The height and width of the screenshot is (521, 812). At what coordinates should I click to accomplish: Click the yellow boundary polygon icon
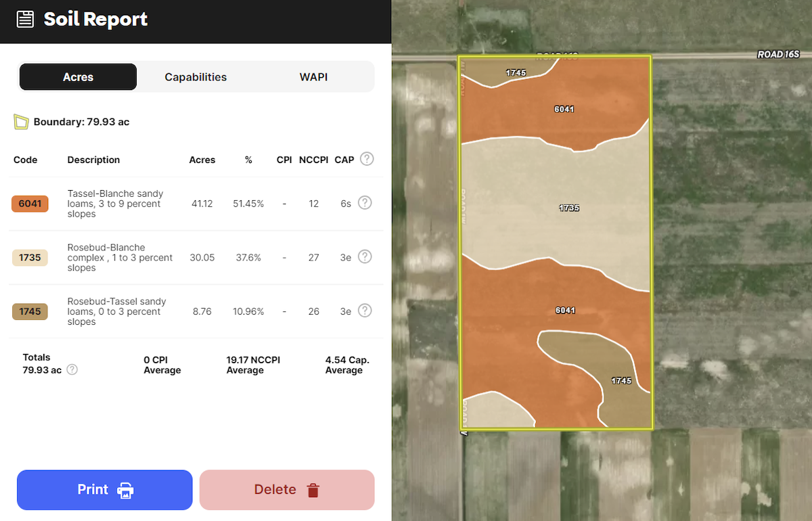click(x=22, y=122)
